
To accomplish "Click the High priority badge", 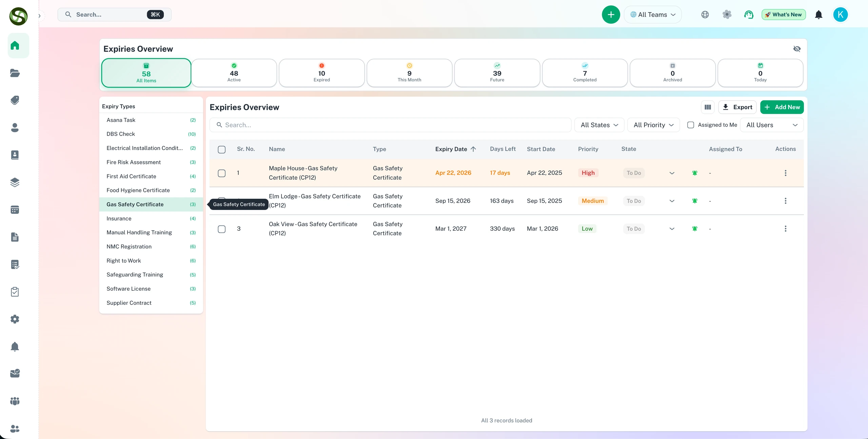I will 588,173.
